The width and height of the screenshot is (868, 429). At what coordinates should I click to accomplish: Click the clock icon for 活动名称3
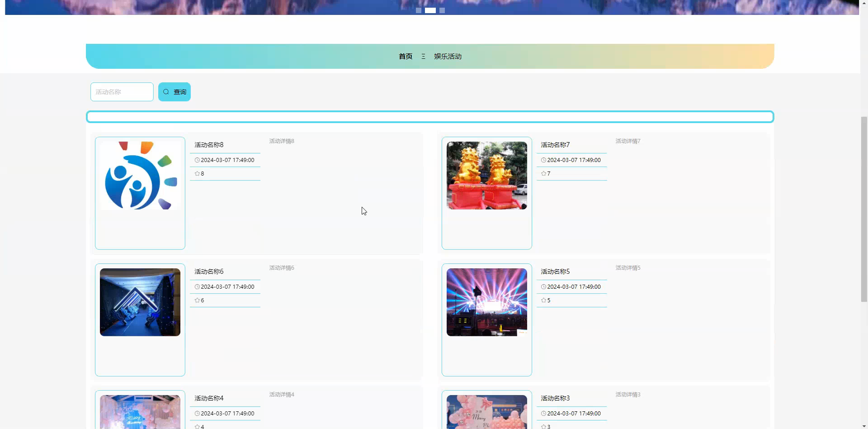tap(543, 414)
